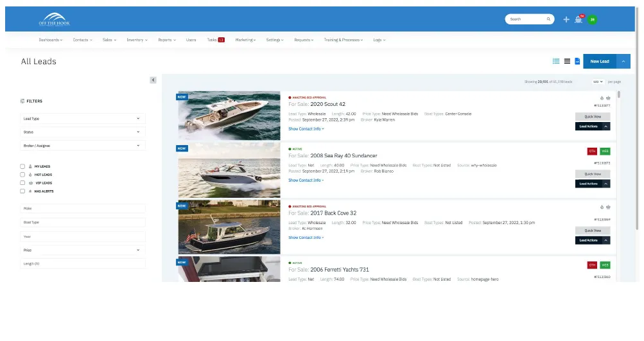The image size is (644, 341).
Task: Open Quick View for 2020 Scout 42
Action: 593,117
